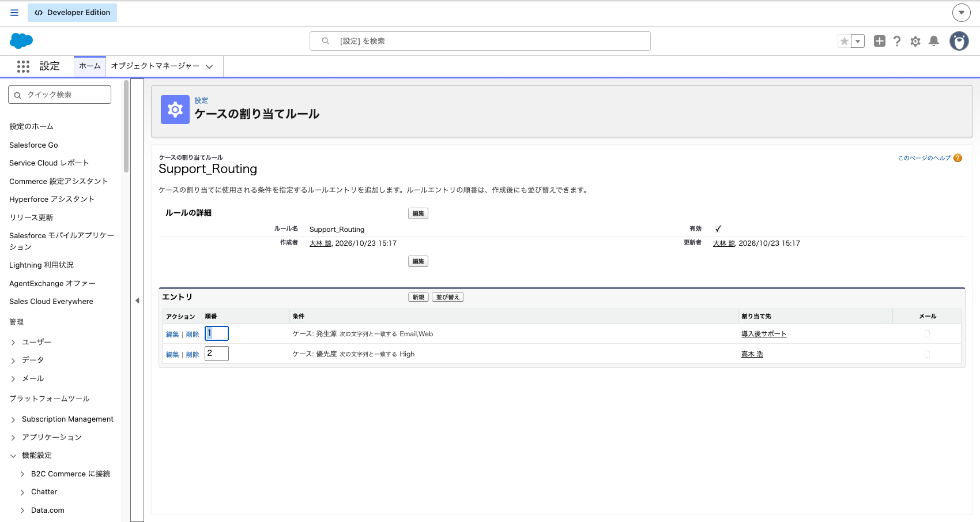Open the favorites list dropdown arrow
The width and height of the screenshot is (980, 522).
(858, 41)
